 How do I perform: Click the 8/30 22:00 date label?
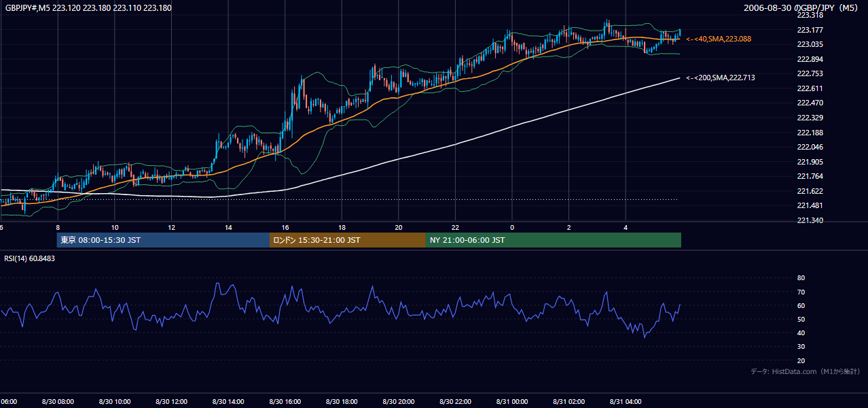pos(455,401)
